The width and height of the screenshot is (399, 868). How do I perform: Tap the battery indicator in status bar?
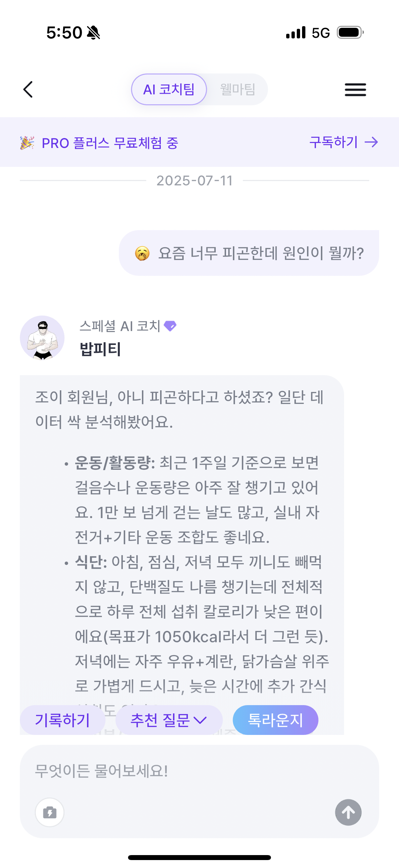[x=350, y=33]
